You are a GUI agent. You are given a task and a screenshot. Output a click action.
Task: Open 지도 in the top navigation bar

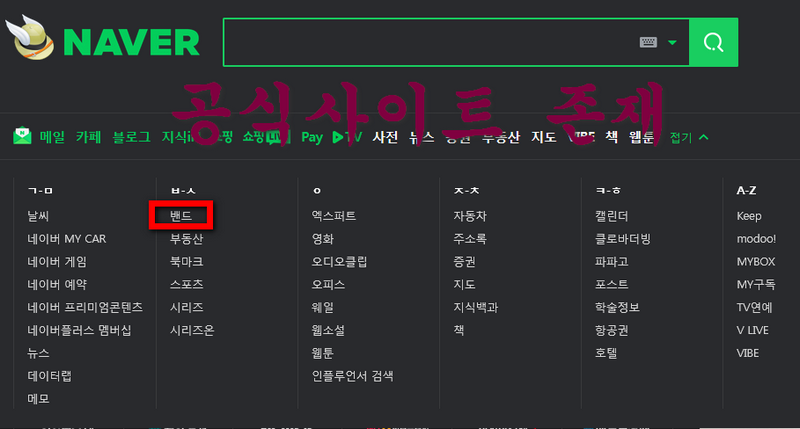(544, 137)
